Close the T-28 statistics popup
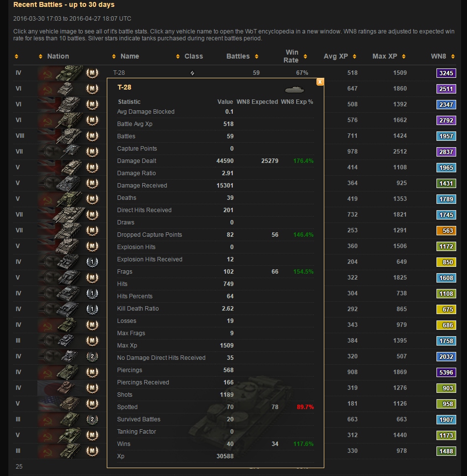The image size is (467, 476). tap(320, 82)
